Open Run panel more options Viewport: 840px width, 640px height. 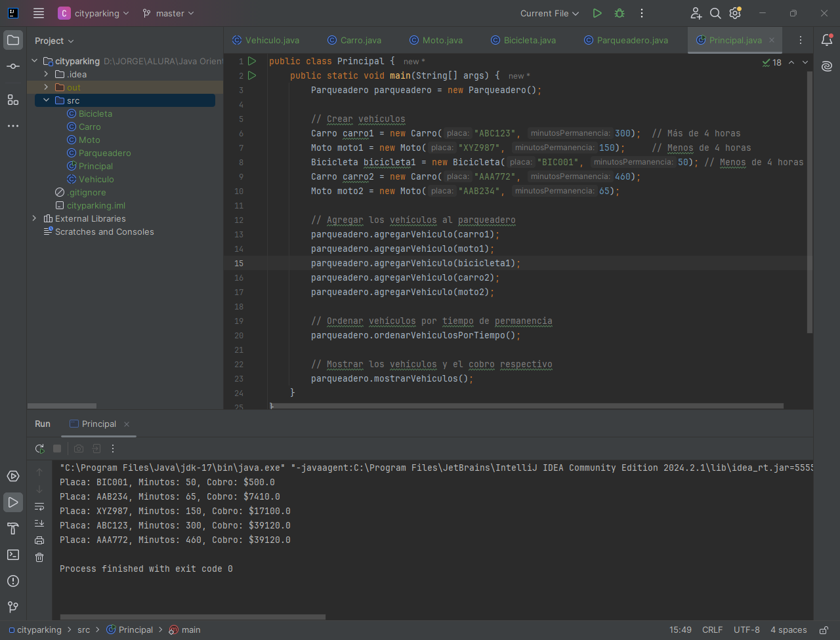tap(113, 449)
